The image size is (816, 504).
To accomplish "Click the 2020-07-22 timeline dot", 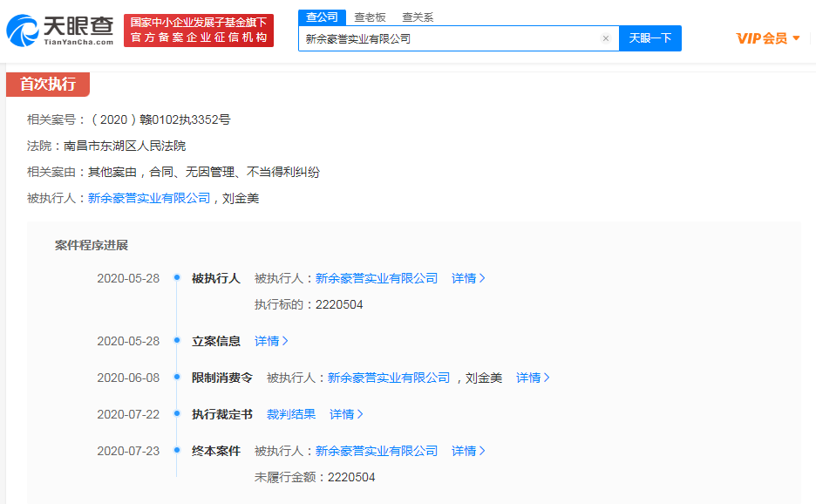I will (177, 413).
